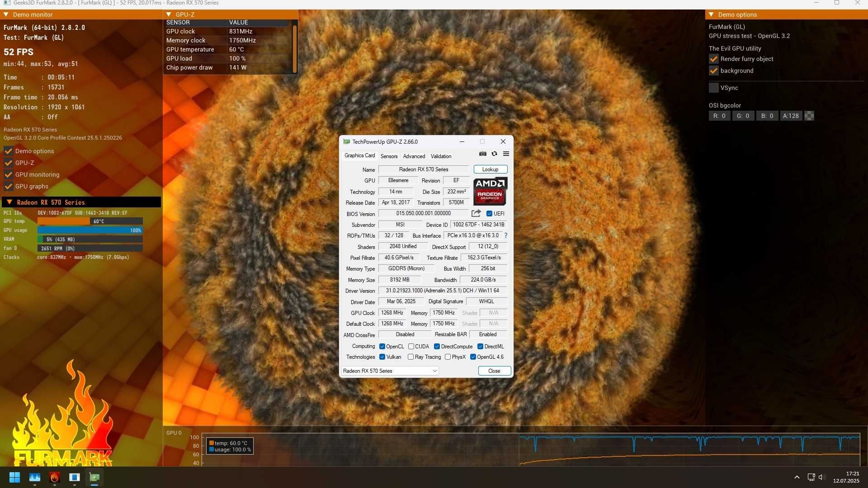Viewport: 868px width, 488px height.
Task: Click the Lookup button
Action: click(490, 169)
